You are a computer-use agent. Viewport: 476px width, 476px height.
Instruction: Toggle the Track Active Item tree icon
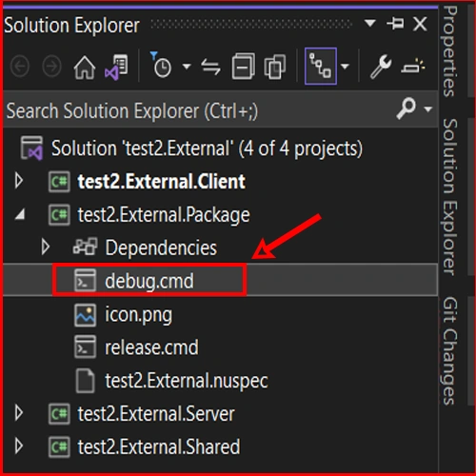pos(321,66)
